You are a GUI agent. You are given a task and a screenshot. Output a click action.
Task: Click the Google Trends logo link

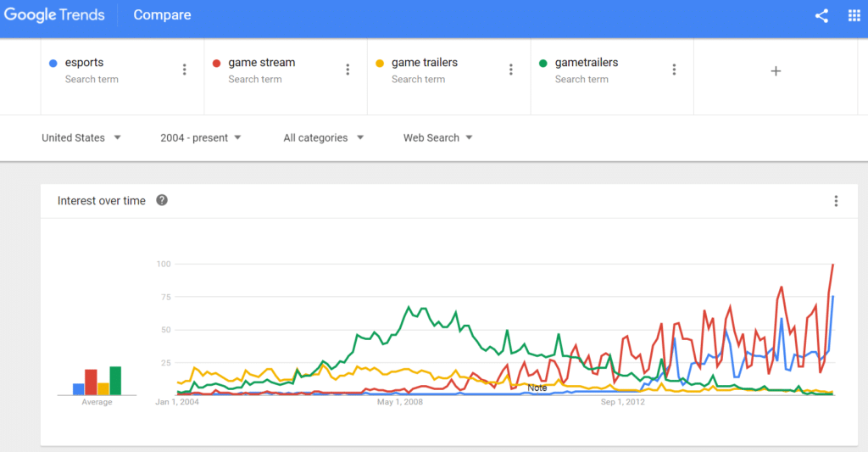pos(55,15)
